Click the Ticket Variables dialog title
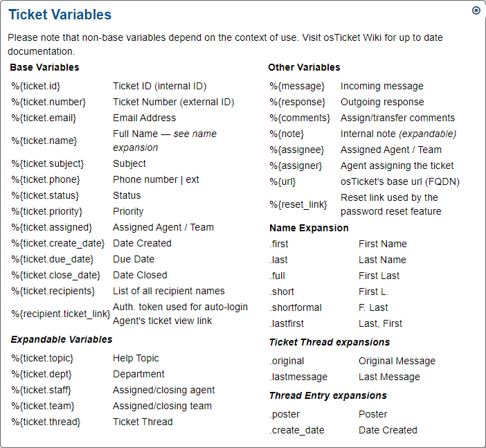The height and width of the screenshot is (448, 486). [60, 15]
